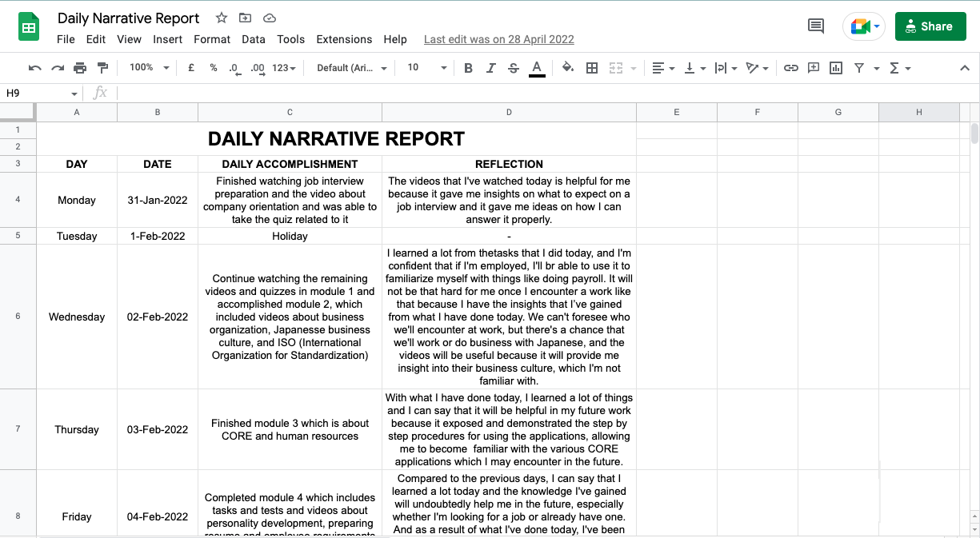Open the text colour picker (underlined A)
The image size is (980, 538).
[x=537, y=68]
